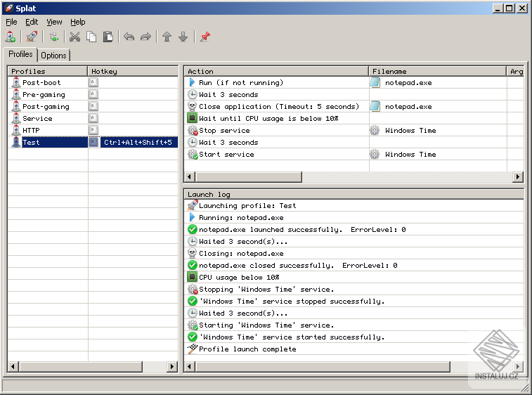Paste using clipboard toolbar icon
532x395 pixels.
[x=108, y=37]
